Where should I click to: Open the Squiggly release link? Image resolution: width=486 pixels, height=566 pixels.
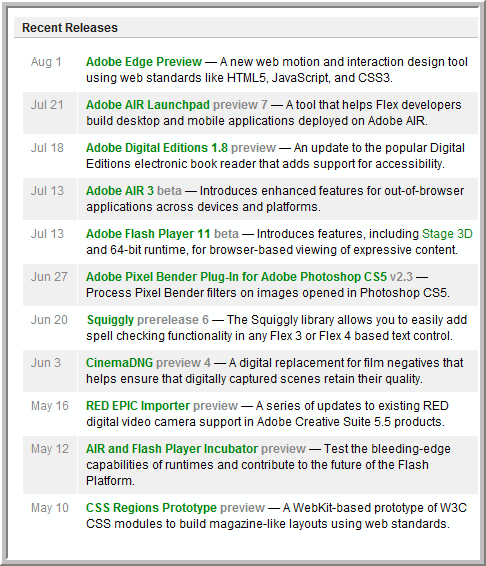110,320
